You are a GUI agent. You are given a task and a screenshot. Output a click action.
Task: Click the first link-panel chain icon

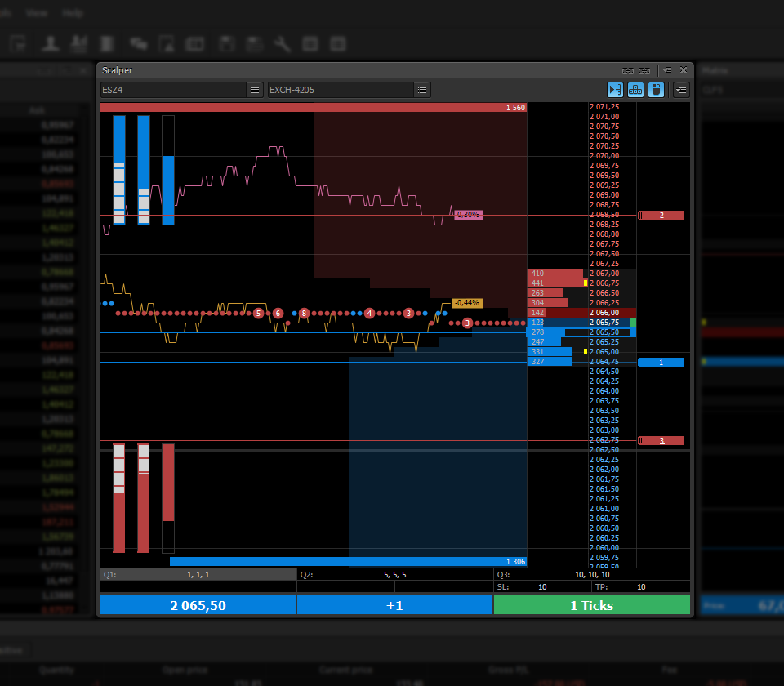coord(628,71)
